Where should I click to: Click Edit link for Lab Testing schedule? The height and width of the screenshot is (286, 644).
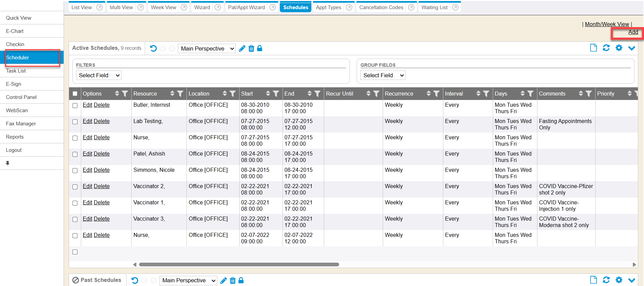[x=87, y=121]
